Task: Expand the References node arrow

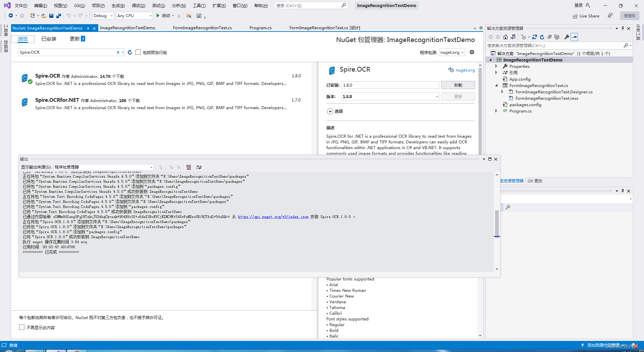Action: click(496, 73)
